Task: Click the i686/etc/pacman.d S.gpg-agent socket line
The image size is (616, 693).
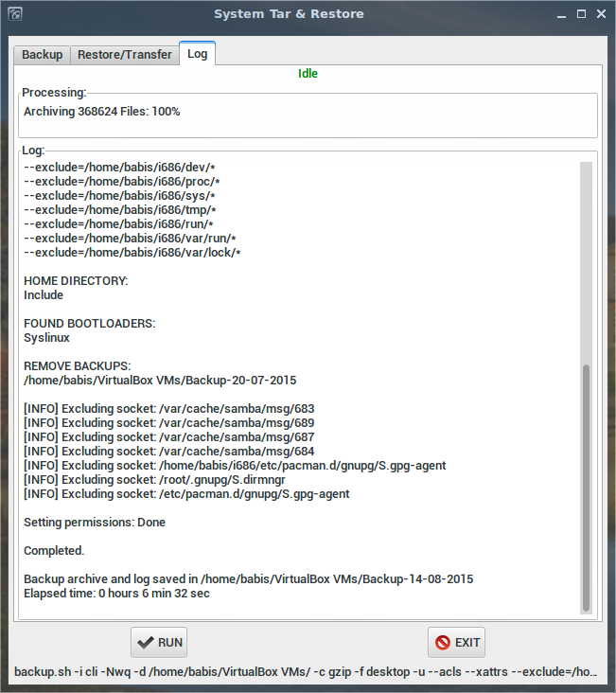Action: (x=235, y=466)
